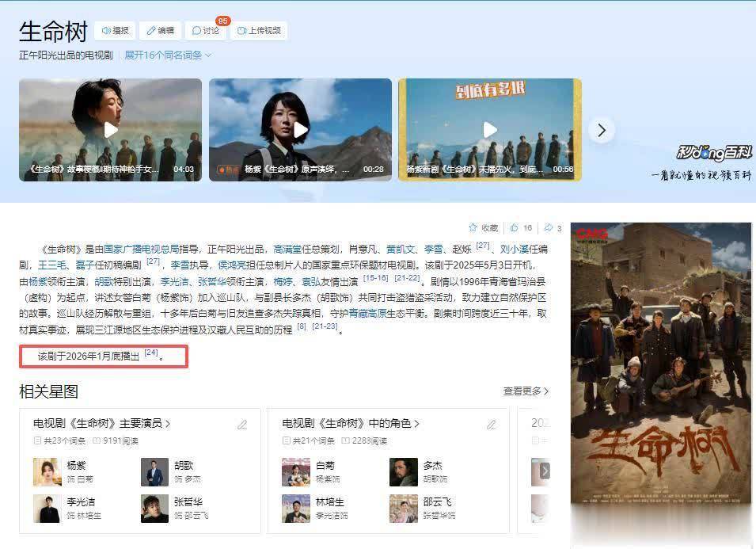Click the 上传视频 upload video button
756x549 pixels.
click(258, 31)
